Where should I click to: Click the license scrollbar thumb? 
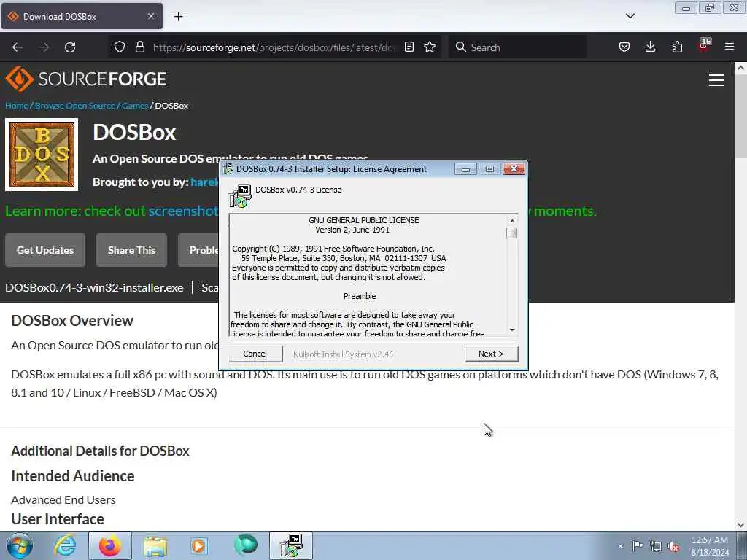(512, 233)
